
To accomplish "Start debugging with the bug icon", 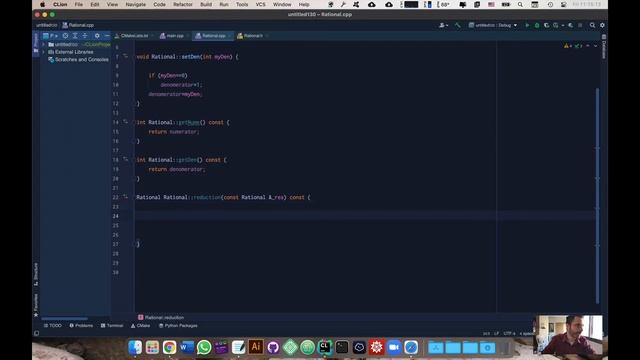I will click(537, 25).
